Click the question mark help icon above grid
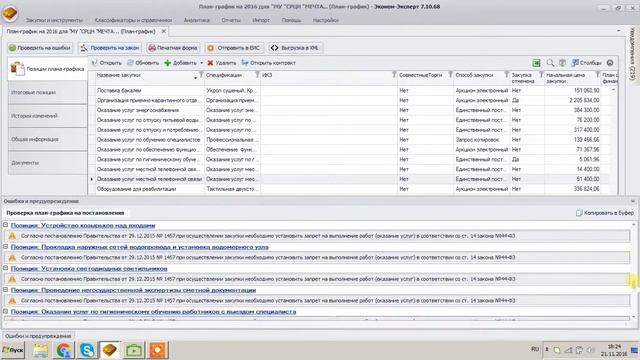This screenshot has height=360, width=640. [562, 63]
